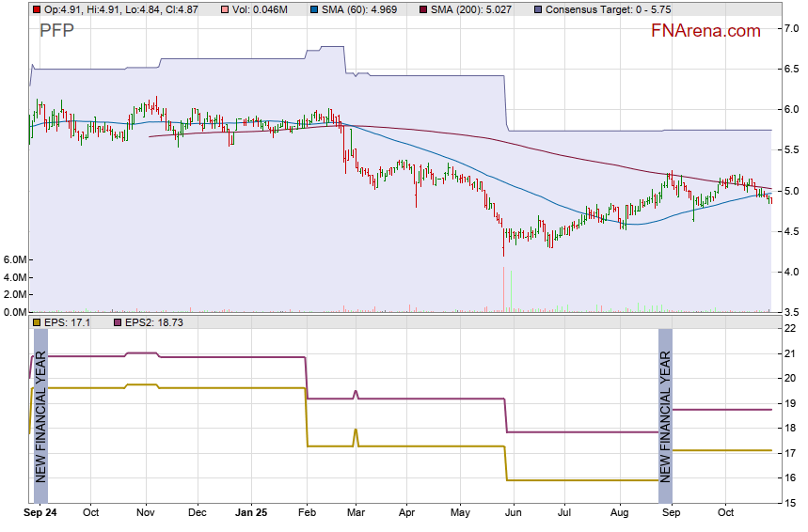Click the 6.0M volume axis label
The image size is (808, 532).
(x=15, y=259)
